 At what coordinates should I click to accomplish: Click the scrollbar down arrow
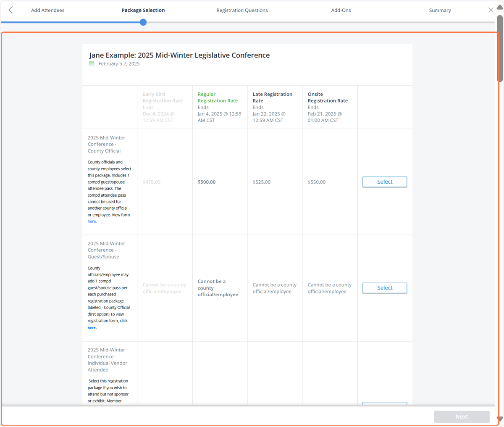pyautogui.click(x=500, y=419)
